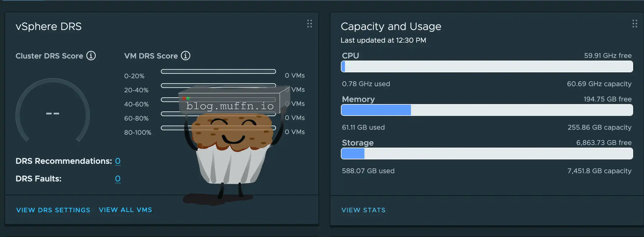Open the DRS Faults count link
644x237 pixels.
(x=118, y=179)
